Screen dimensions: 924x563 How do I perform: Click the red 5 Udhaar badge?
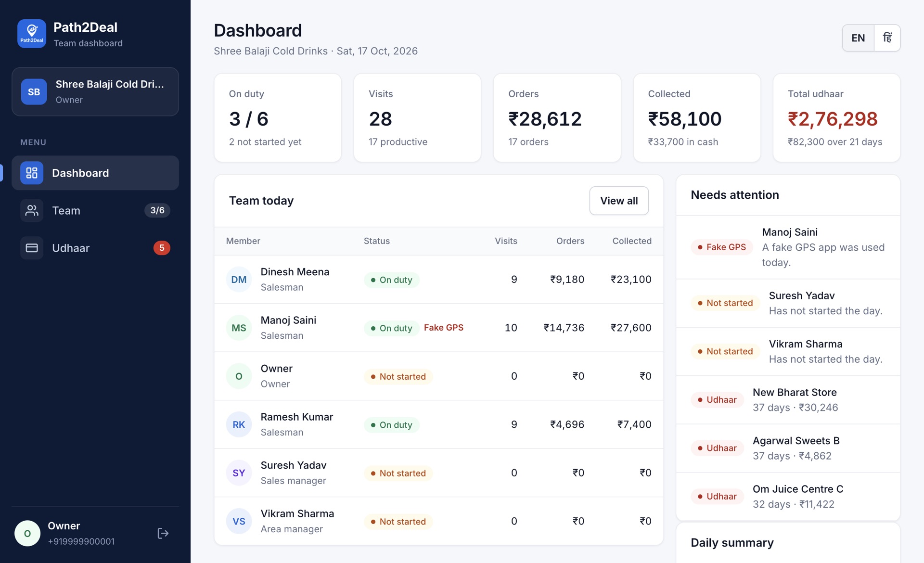pos(162,248)
